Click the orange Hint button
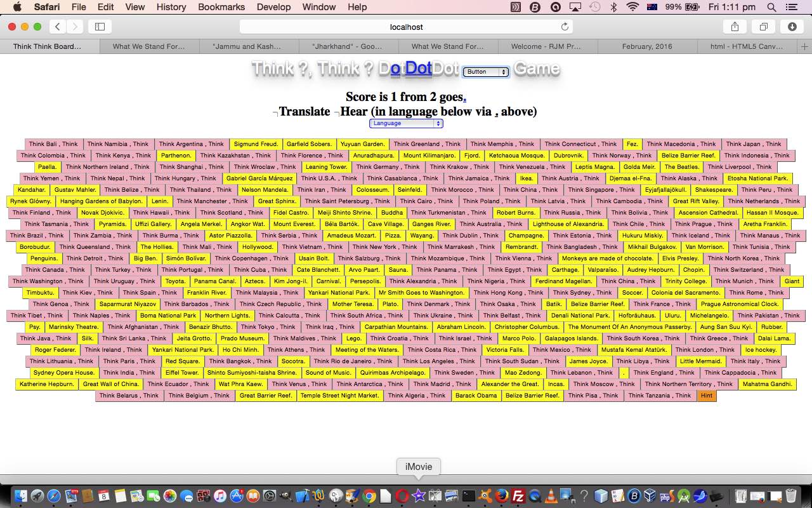The width and height of the screenshot is (812, 508). [707, 396]
